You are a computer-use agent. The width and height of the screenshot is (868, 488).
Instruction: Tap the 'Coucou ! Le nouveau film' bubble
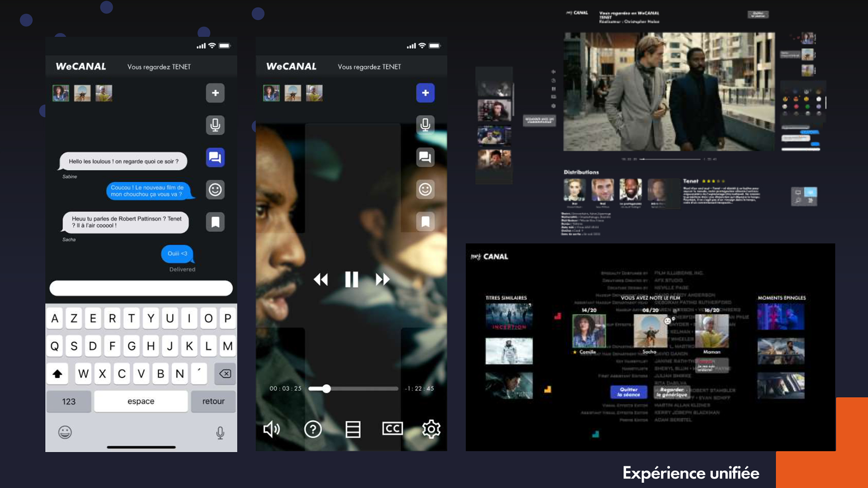[149, 191]
